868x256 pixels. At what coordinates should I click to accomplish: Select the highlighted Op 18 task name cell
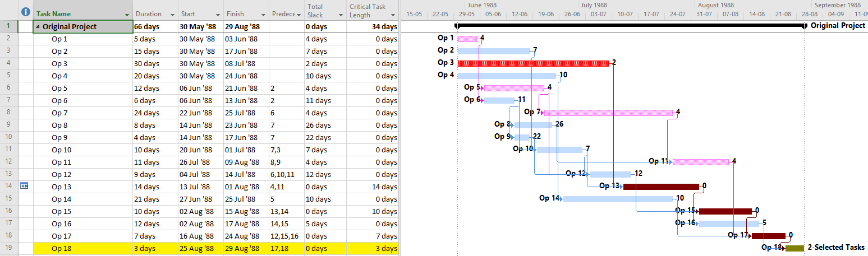[83, 248]
